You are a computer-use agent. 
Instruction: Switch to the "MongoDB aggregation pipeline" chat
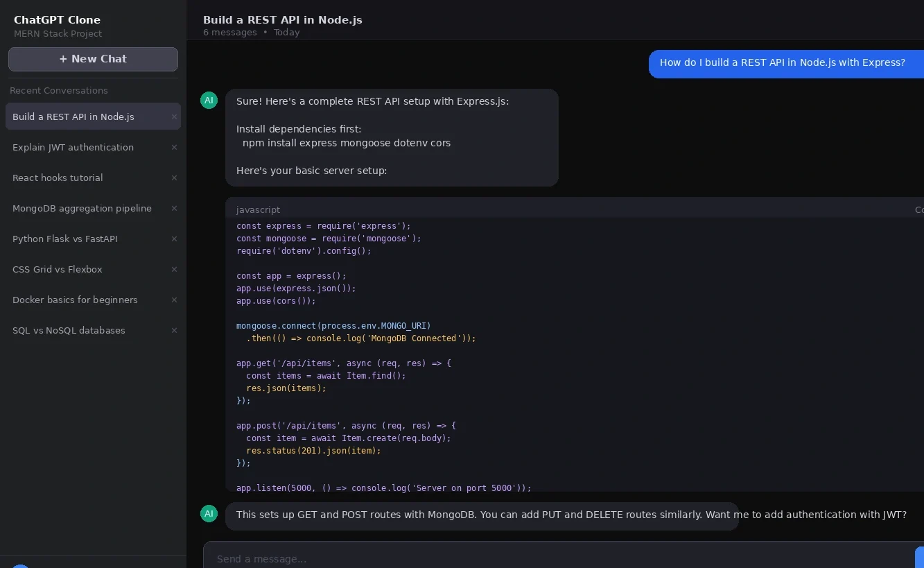(82, 208)
